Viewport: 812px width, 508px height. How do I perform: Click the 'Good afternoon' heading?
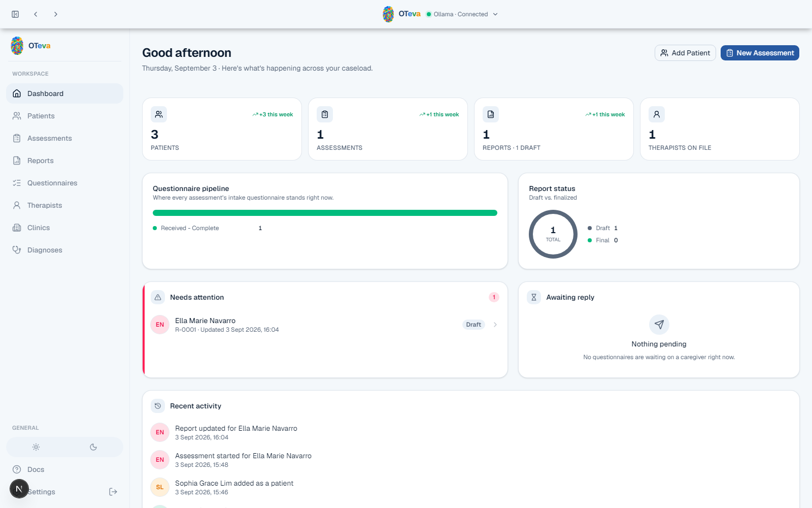187,53
